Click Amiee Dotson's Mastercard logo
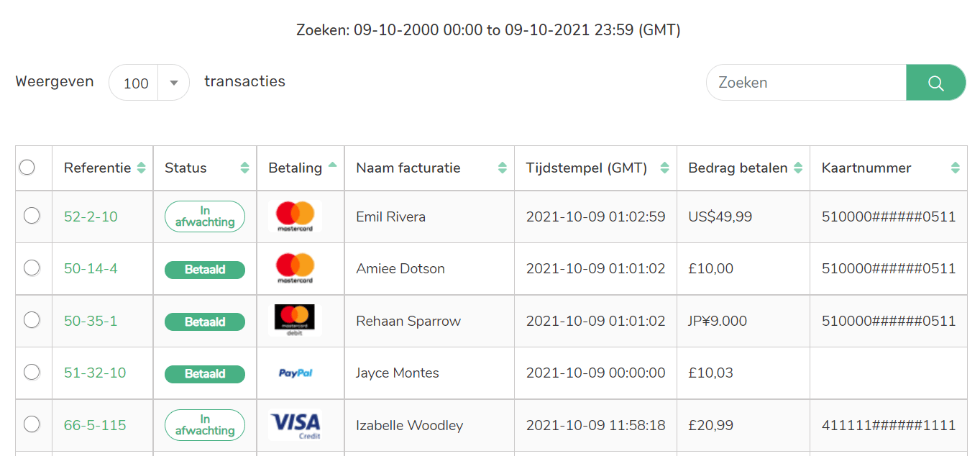 click(295, 268)
